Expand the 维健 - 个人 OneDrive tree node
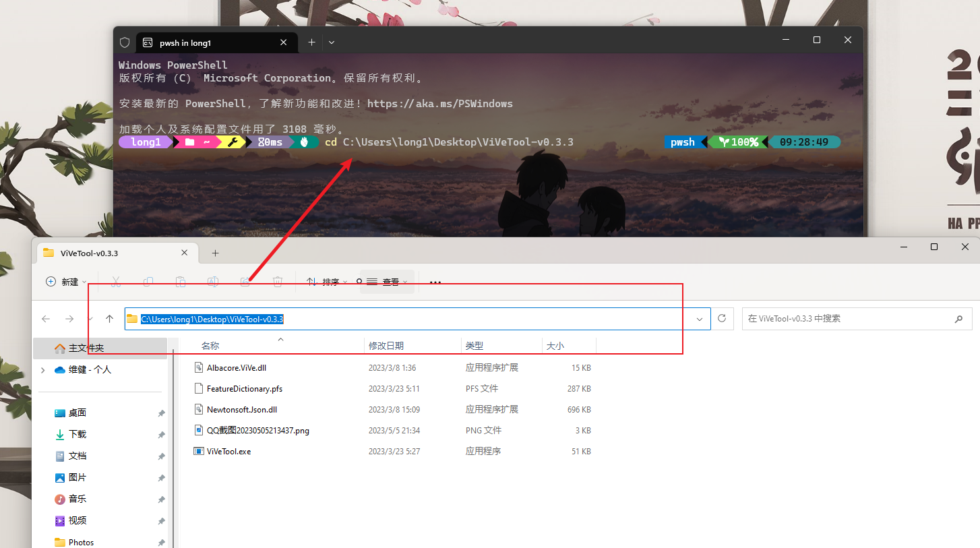Screen dimensions: 980x548 (43, 370)
